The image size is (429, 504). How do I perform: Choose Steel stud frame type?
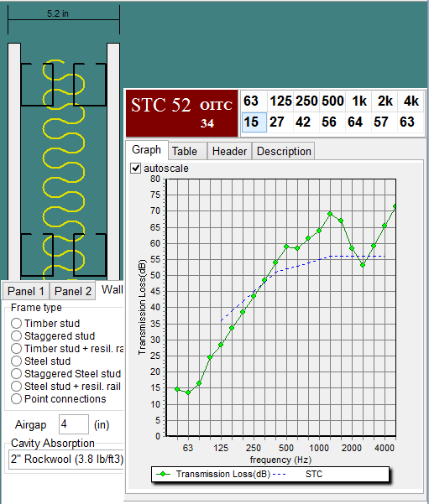pos(16,361)
